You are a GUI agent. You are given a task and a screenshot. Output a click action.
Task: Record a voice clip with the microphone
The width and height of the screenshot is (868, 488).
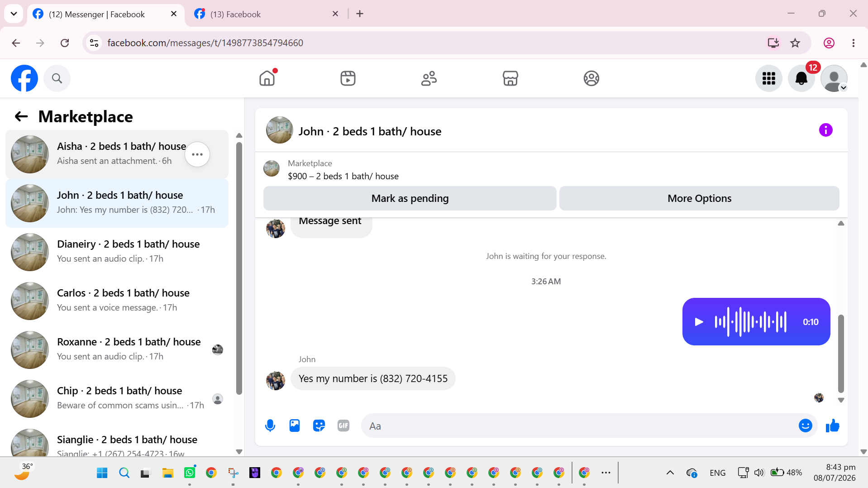(x=270, y=426)
